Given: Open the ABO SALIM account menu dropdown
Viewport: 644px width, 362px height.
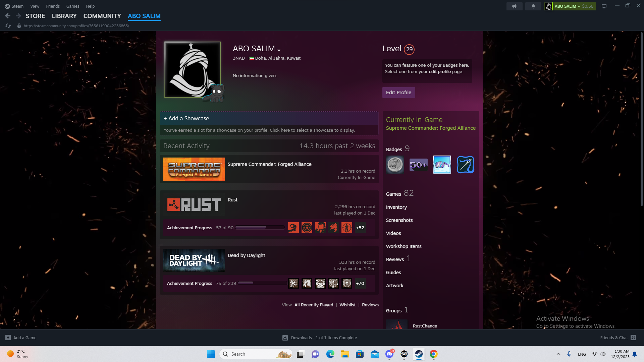Looking at the screenshot, I should tap(579, 6).
